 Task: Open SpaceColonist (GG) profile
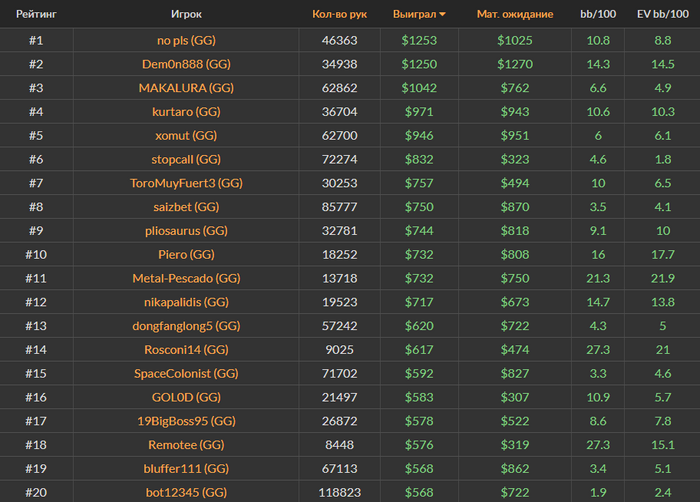pyautogui.click(x=186, y=373)
